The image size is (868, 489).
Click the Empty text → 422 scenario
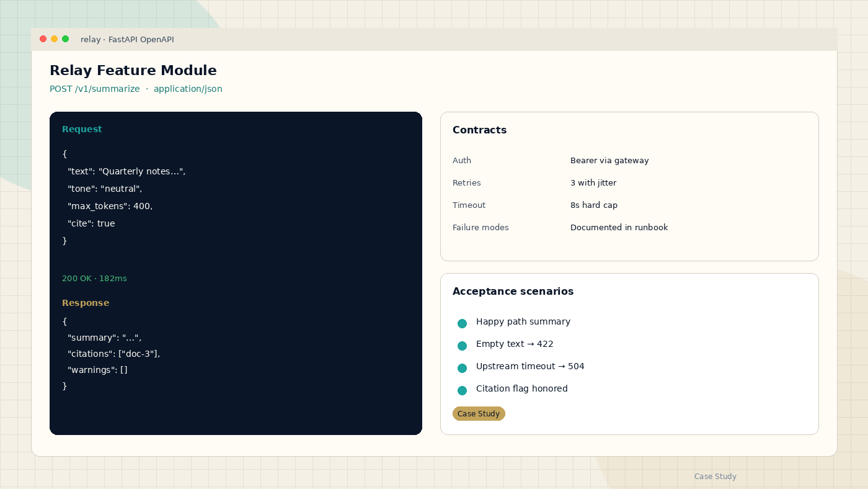click(x=515, y=344)
